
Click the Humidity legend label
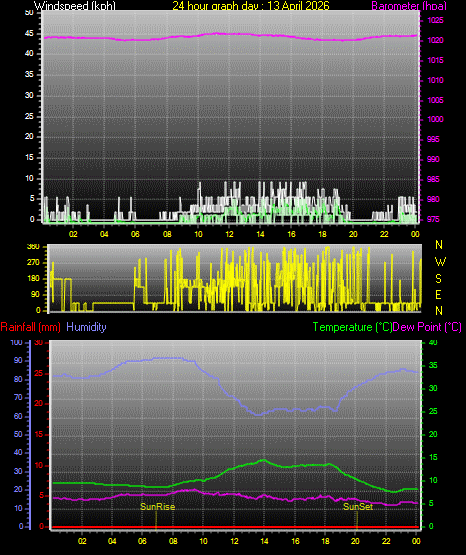point(86,327)
